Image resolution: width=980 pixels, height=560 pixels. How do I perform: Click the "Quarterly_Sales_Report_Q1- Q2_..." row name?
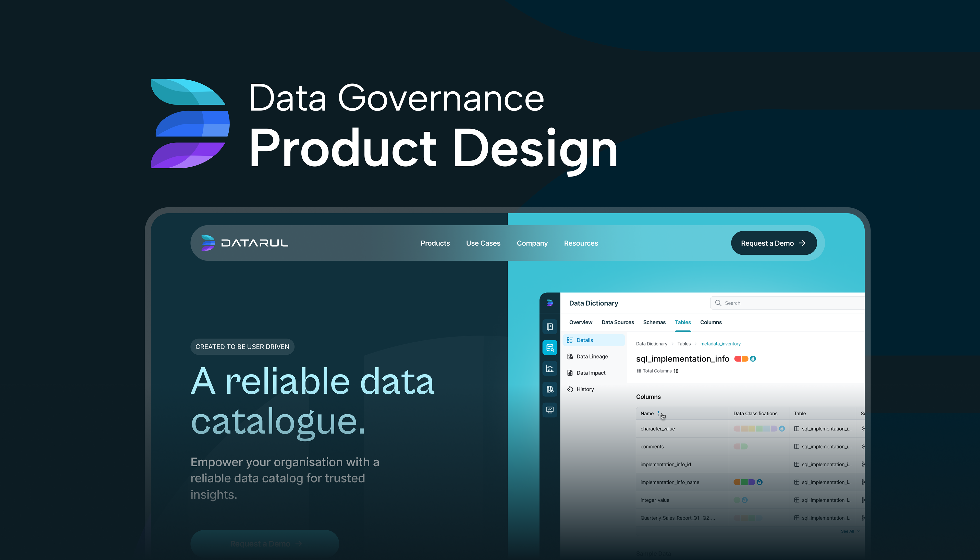(678, 518)
